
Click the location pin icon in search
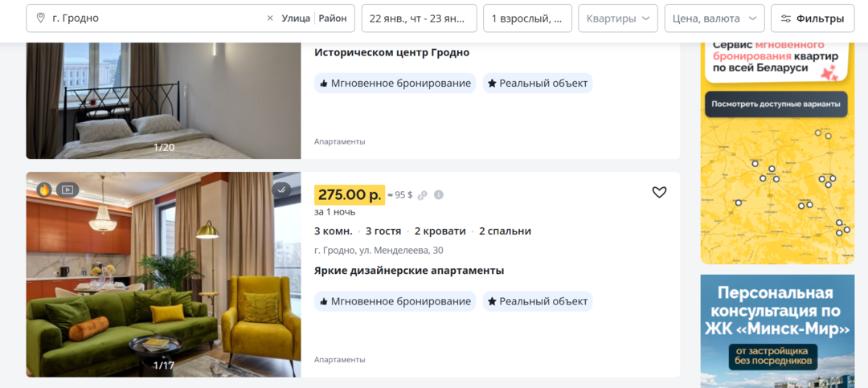coord(40,18)
